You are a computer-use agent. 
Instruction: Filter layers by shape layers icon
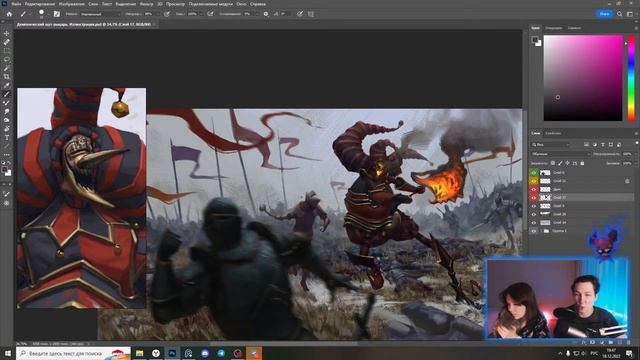611,144
